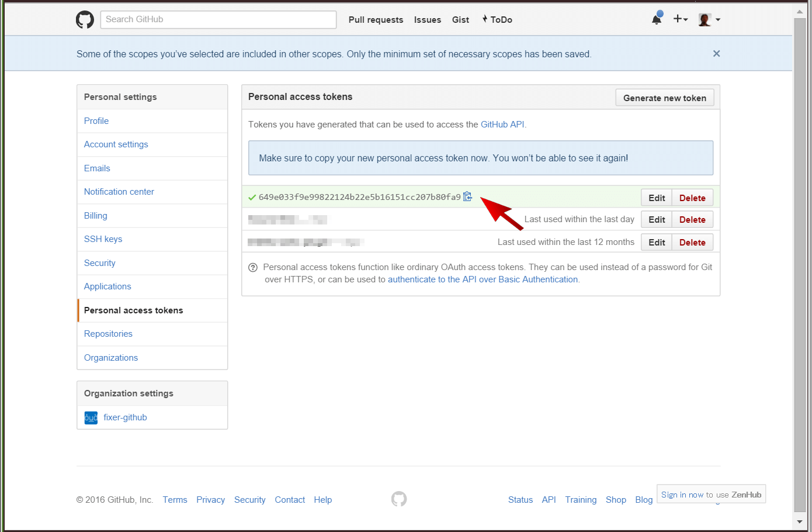812x532 pixels.
Task: Click the octocat icon in the footer
Action: (399, 498)
